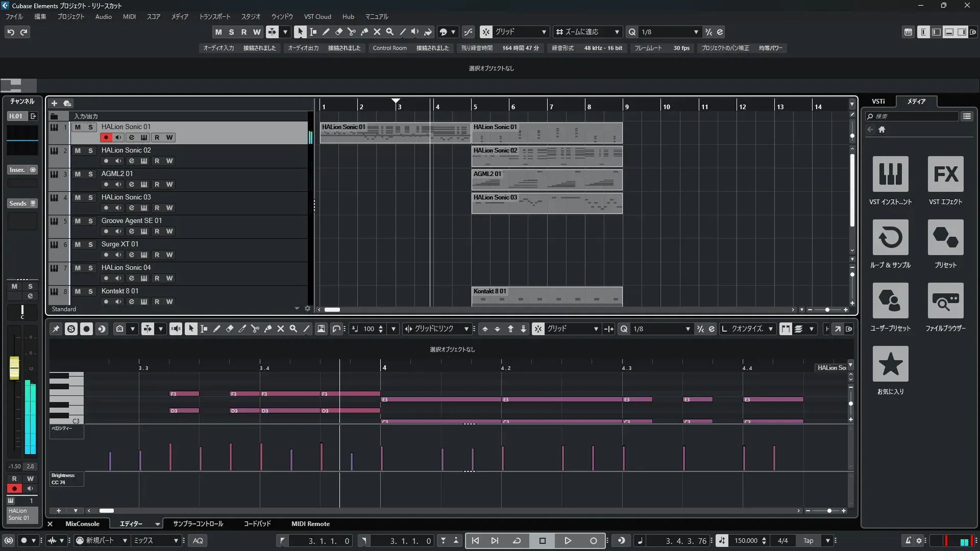Disable record enable on HALion Sonic 01
The height and width of the screenshot is (551, 980).
tap(106, 137)
